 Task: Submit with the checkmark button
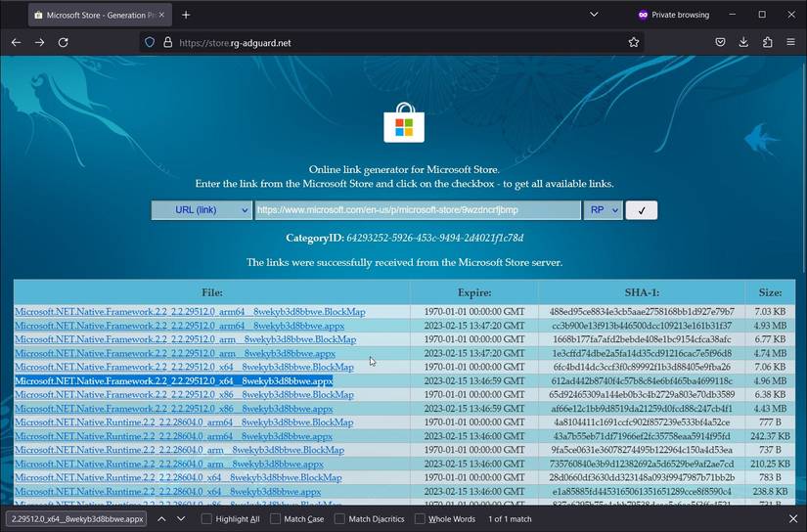tap(642, 210)
